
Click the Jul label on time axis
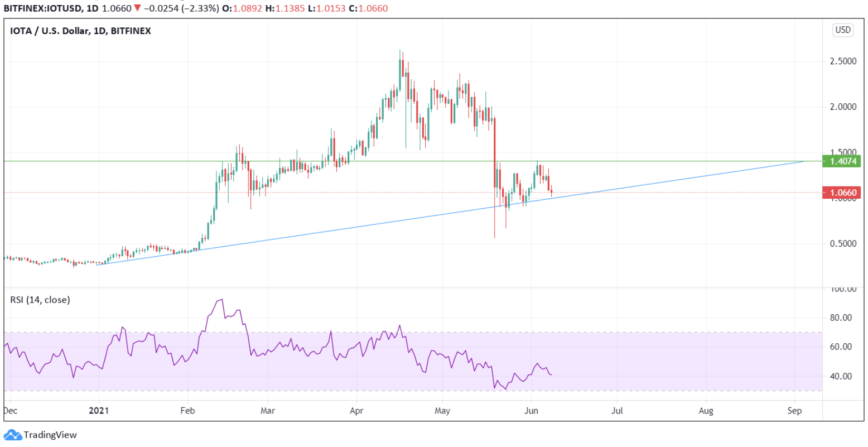click(x=617, y=411)
